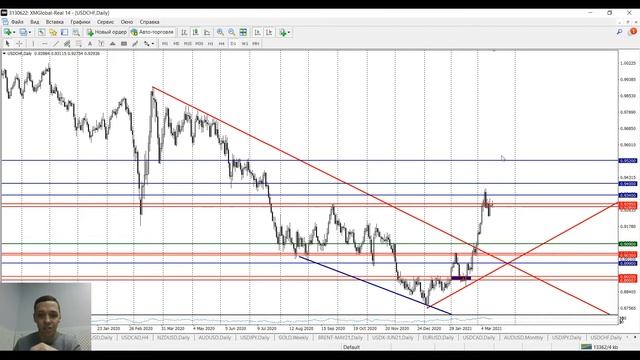
Task: Switch to USDCHF,Daily chart tab
Action: click(606, 338)
